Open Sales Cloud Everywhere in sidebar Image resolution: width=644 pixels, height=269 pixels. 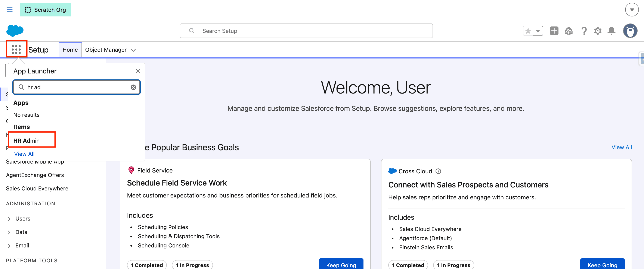[37, 188]
